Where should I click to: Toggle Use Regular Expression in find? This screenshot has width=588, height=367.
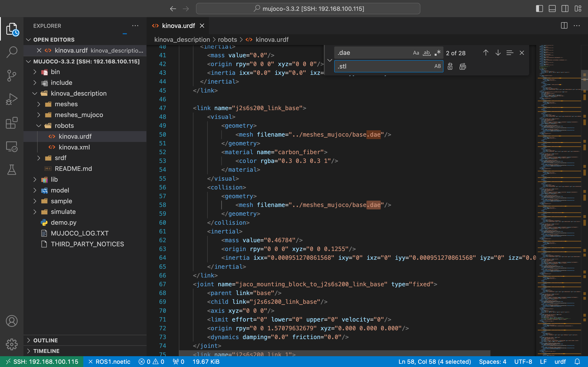pyautogui.click(x=438, y=53)
